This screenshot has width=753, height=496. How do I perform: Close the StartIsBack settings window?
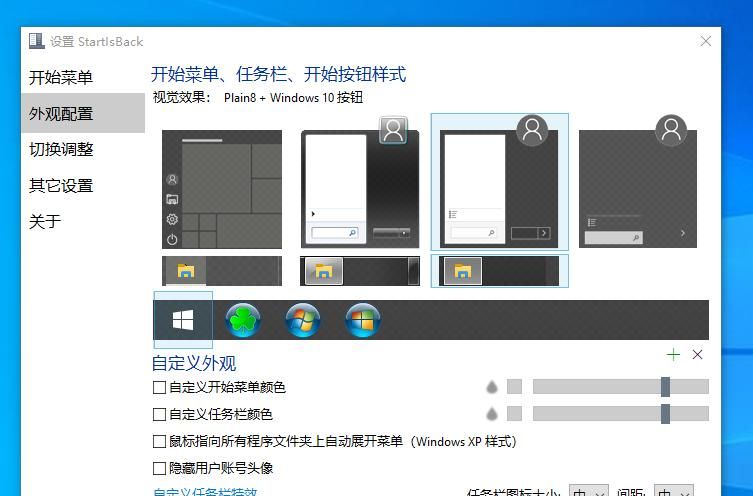[x=705, y=41]
